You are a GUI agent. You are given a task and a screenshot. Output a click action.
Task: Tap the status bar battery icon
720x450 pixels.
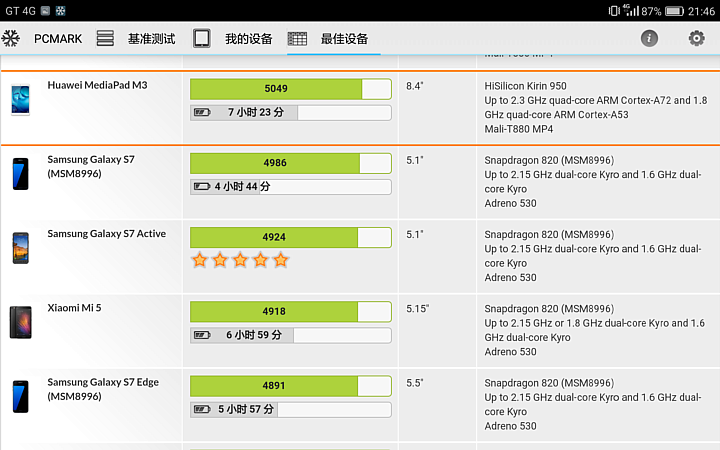point(674,11)
